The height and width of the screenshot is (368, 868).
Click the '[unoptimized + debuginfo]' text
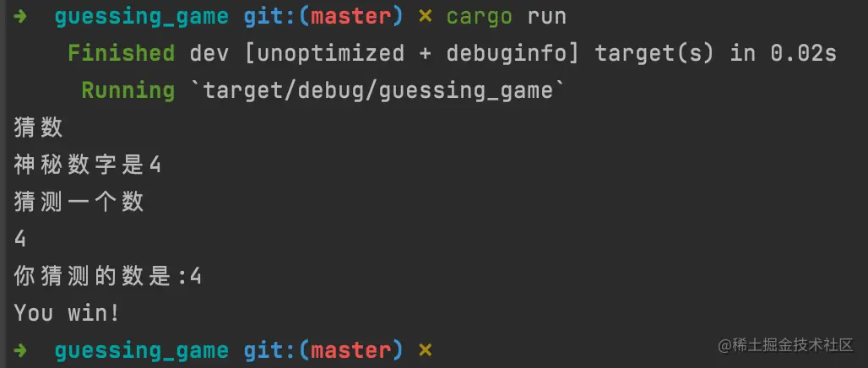(412, 54)
